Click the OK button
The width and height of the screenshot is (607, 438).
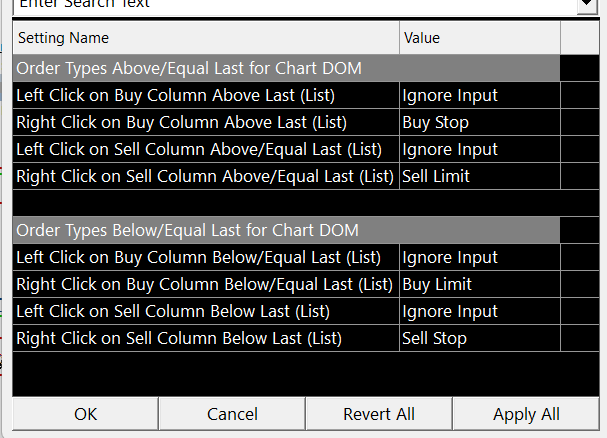85,414
